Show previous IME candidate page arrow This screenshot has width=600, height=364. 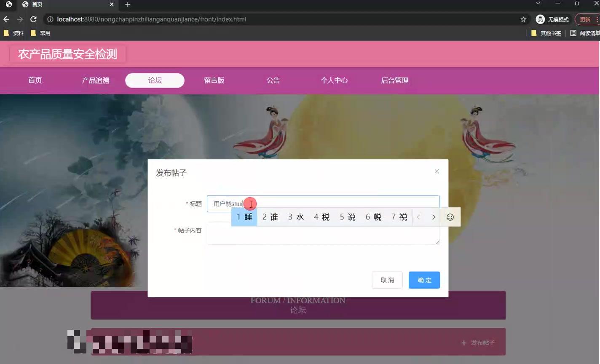click(x=418, y=217)
